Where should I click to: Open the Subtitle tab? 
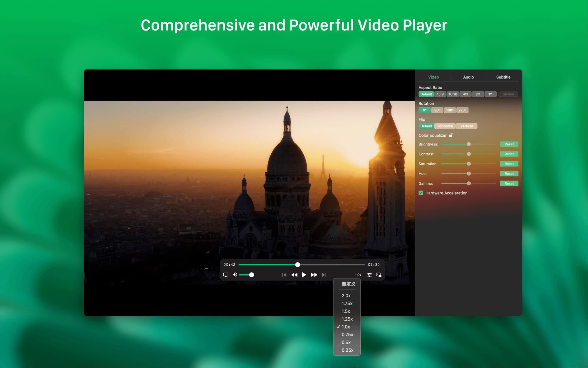click(503, 77)
